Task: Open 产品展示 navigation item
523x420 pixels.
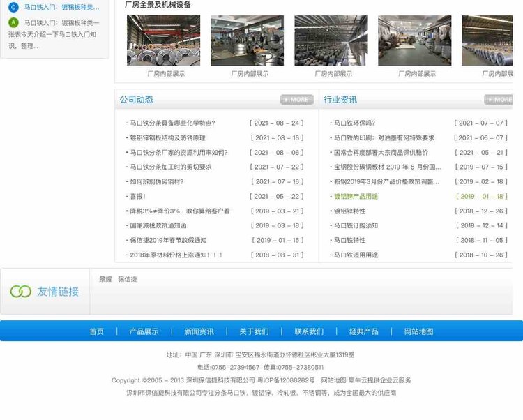Action: pyautogui.click(x=144, y=331)
